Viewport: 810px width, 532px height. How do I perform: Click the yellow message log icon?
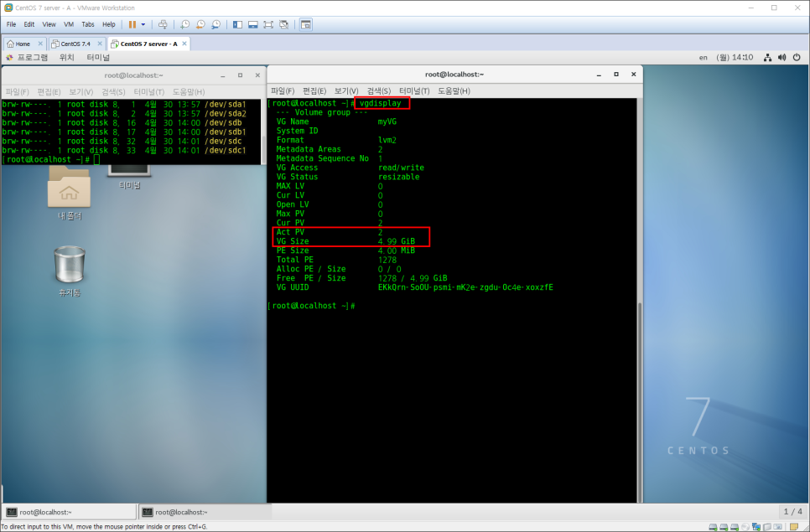(x=795, y=527)
